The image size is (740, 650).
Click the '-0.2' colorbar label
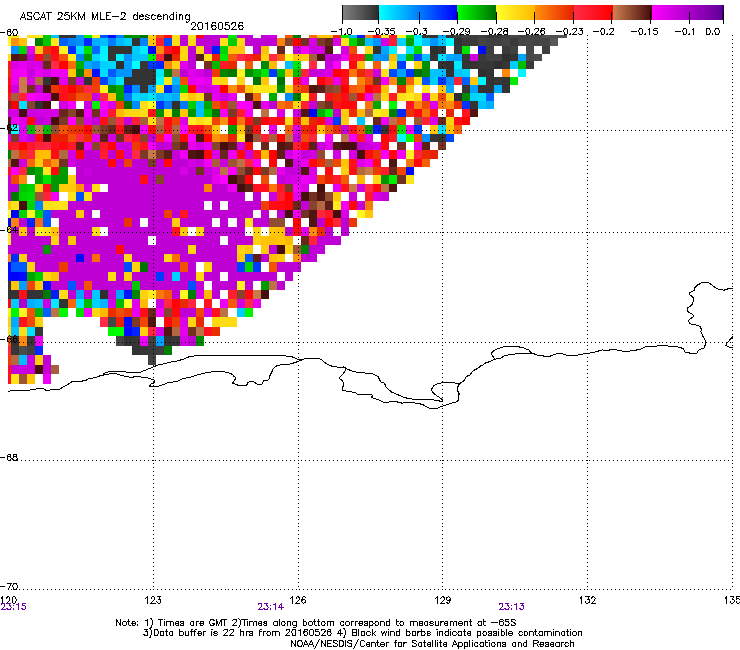pyautogui.click(x=604, y=32)
